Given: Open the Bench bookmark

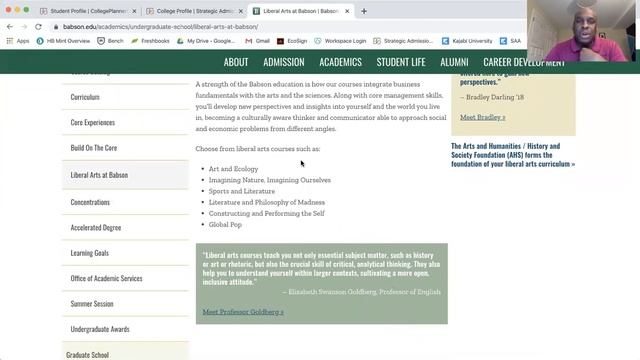Looking at the screenshot, I should click(x=110, y=41).
